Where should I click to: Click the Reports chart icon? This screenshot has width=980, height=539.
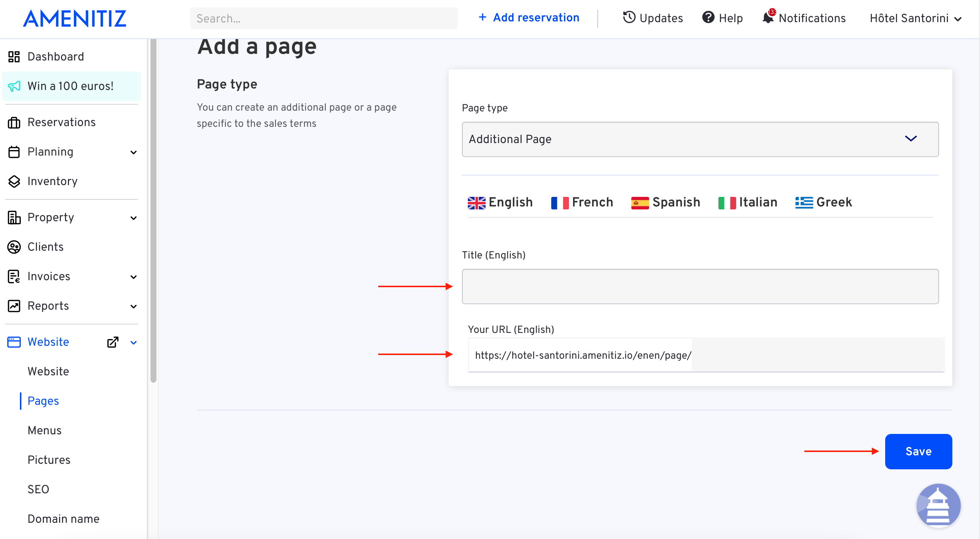pyautogui.click(x=14, y=306)
